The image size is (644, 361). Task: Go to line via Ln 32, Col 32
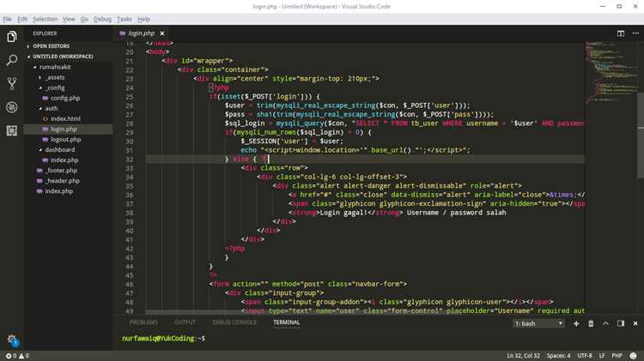[x=523, y=356]
